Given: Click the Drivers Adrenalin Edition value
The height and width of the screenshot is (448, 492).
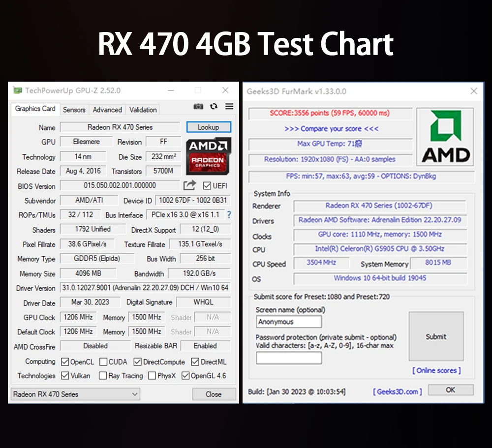Looking at the screenshot, I should tap(379, 220).
